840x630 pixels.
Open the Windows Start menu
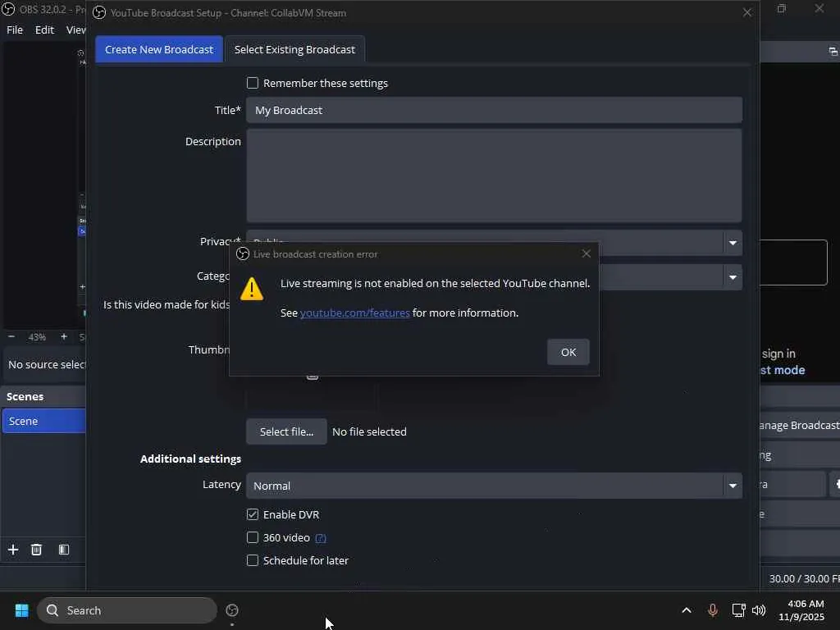(21, 610)
